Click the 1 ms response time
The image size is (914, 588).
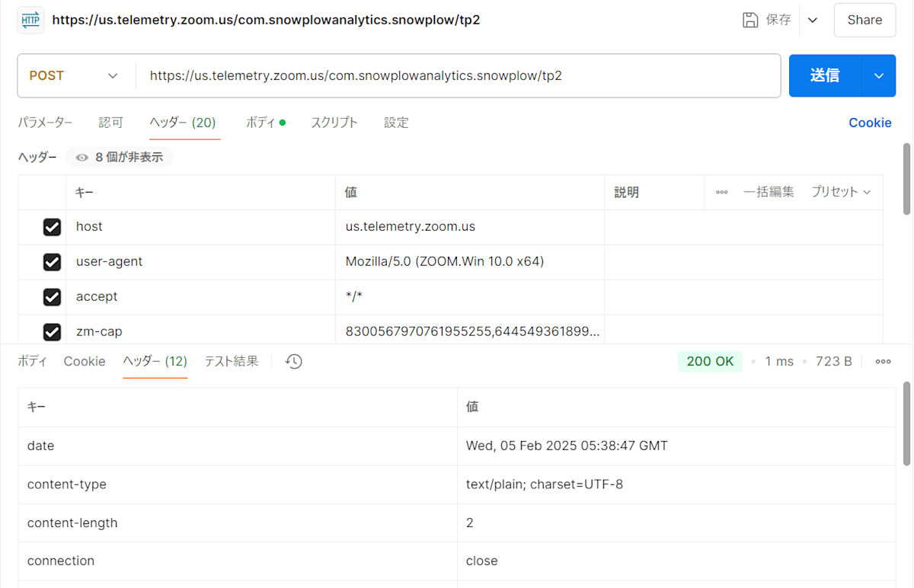pos(779,362)
